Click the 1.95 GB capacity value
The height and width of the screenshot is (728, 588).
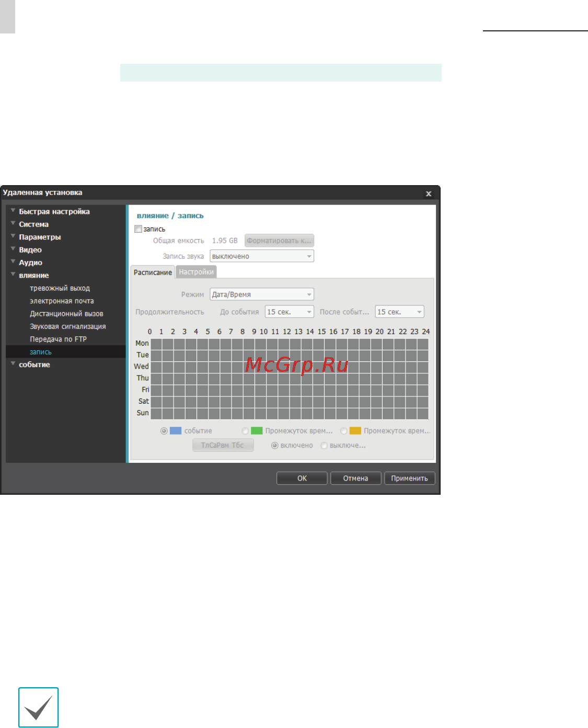225,241
